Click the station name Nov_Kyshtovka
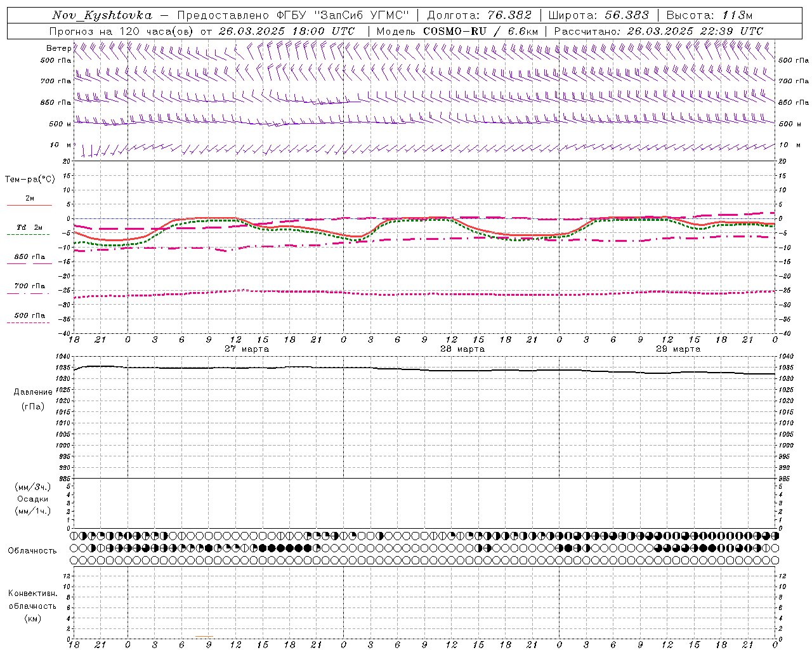The height and width of the screenshot is (650, 812). 102,15
